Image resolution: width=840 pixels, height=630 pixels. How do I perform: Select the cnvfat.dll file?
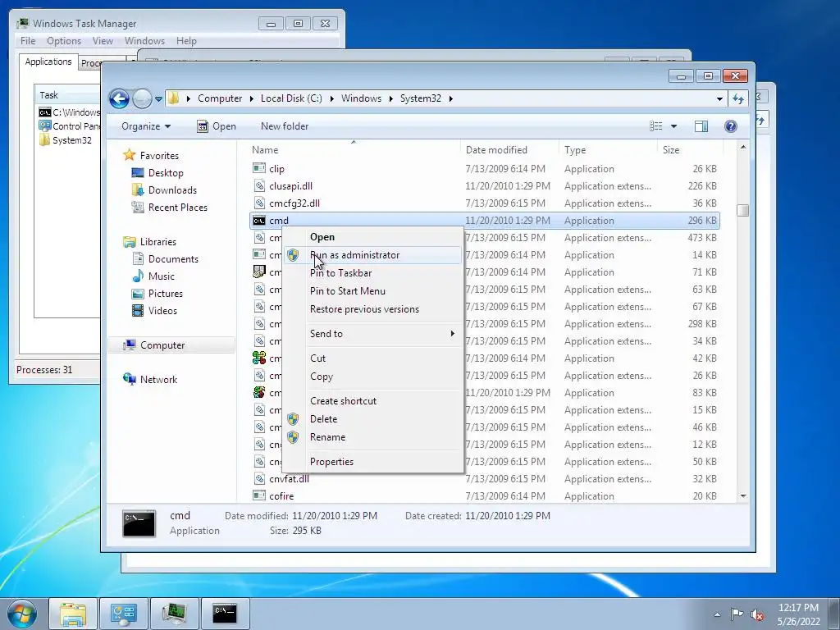point(484,479)
